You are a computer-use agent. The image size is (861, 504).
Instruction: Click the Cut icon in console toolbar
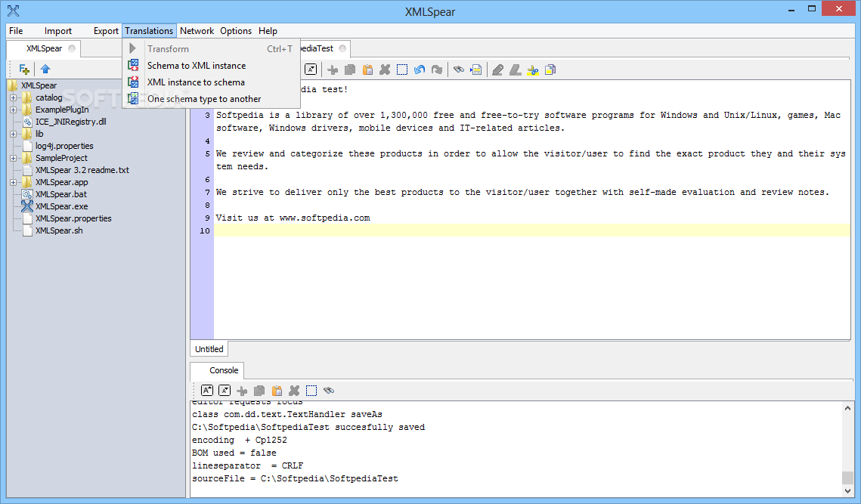click(242, 391)
